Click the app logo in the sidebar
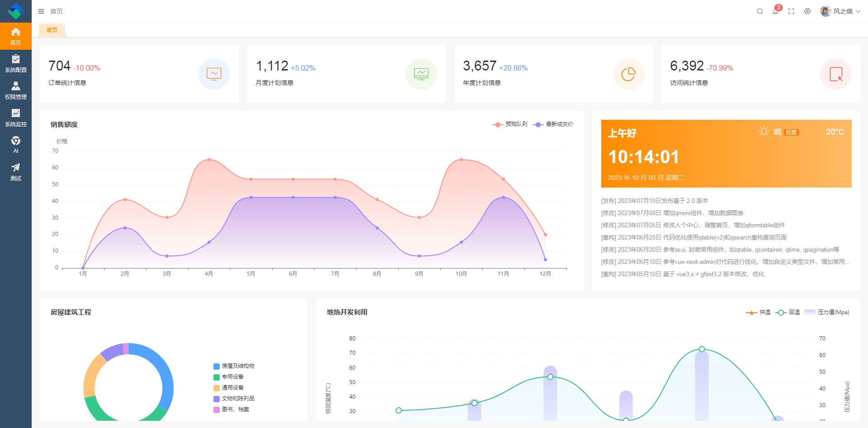This screenshot has width=868, height=428. pyautogui.click(x=16, y=11)
